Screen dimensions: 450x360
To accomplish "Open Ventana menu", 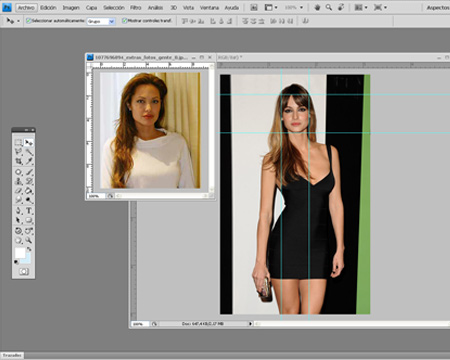I will pyautogui.click(x=209, y=7).
